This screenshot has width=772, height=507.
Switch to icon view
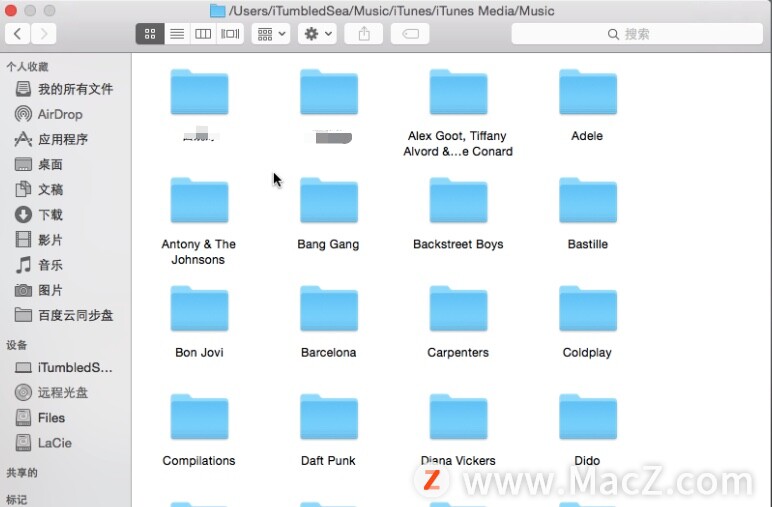[x=150, y=33]
